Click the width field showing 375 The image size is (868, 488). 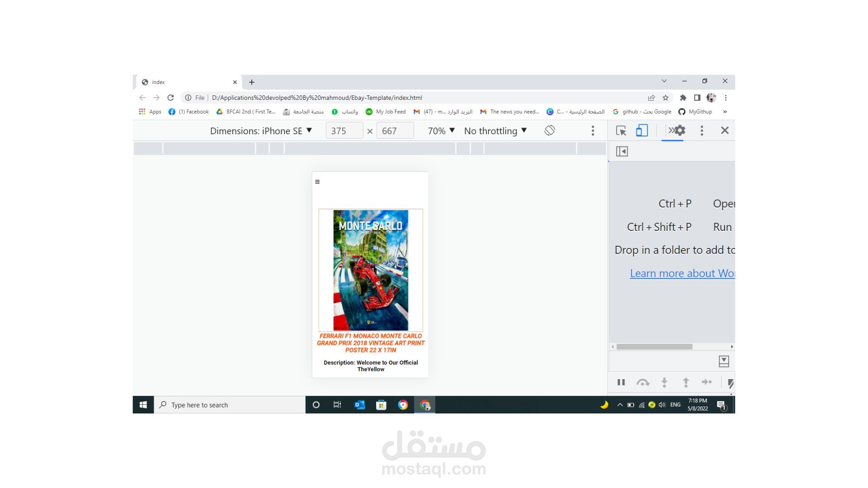pos(344,131)
